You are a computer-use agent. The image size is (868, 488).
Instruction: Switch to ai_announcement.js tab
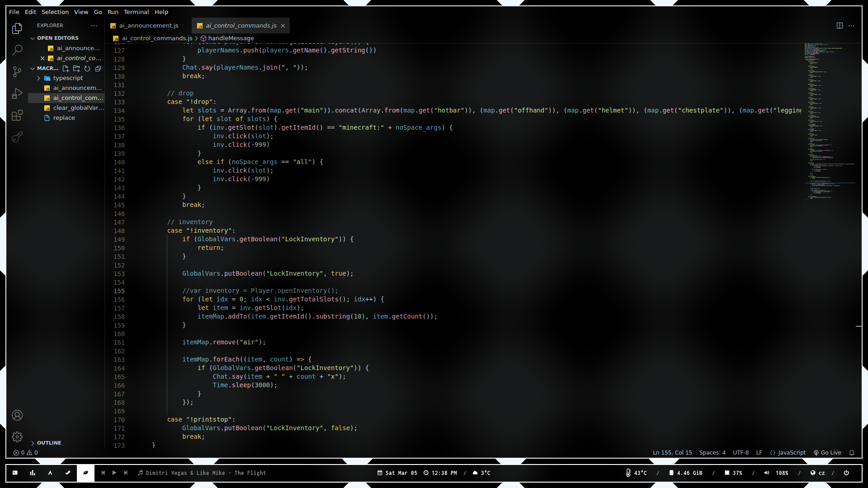tap(149, 26)
